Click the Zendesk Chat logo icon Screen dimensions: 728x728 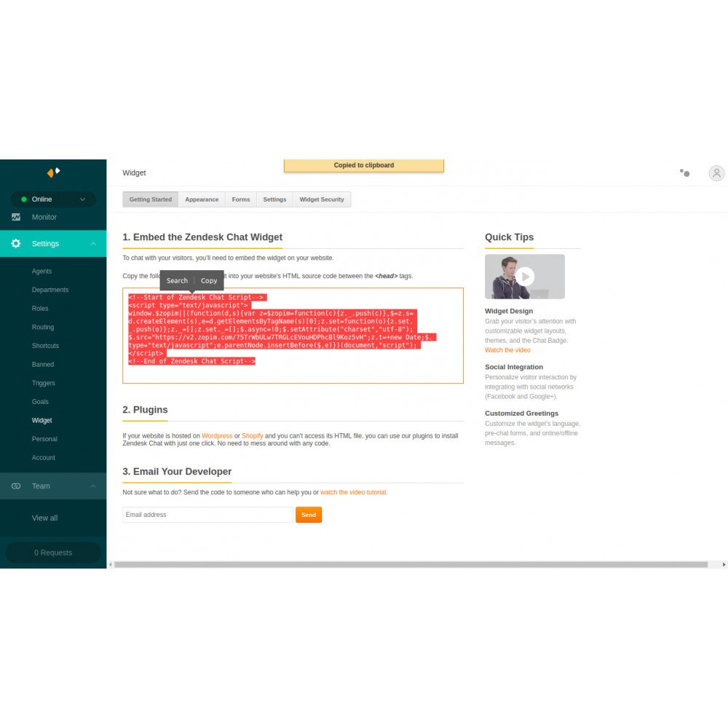(53, 173)
